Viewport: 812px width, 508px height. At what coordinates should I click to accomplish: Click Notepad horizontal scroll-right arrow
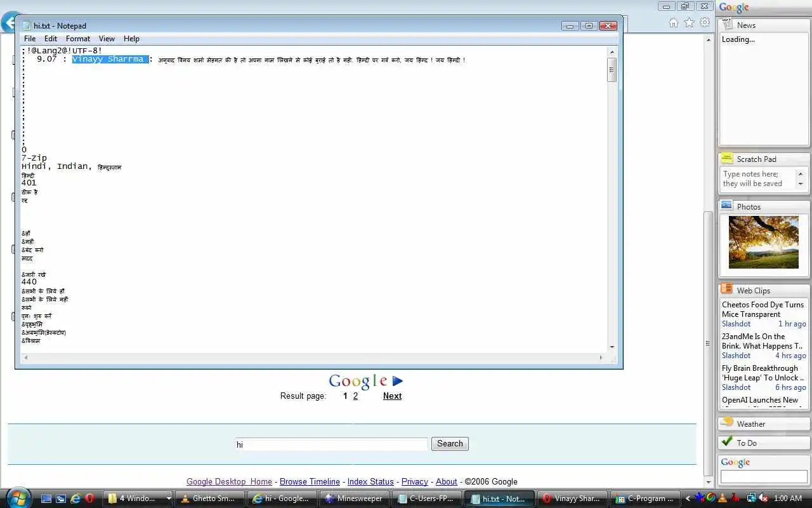pyautogui.click(x=601, y=358)
